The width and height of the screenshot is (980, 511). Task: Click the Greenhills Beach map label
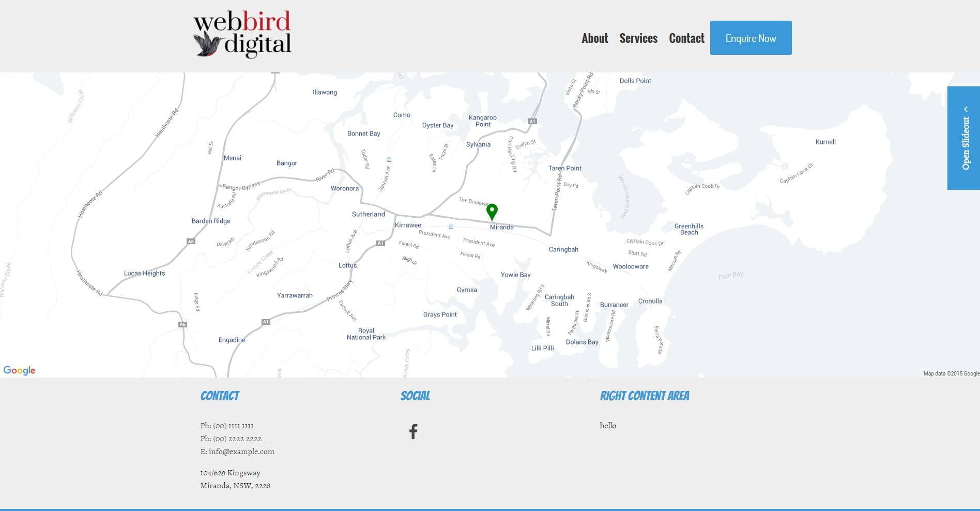689,229
